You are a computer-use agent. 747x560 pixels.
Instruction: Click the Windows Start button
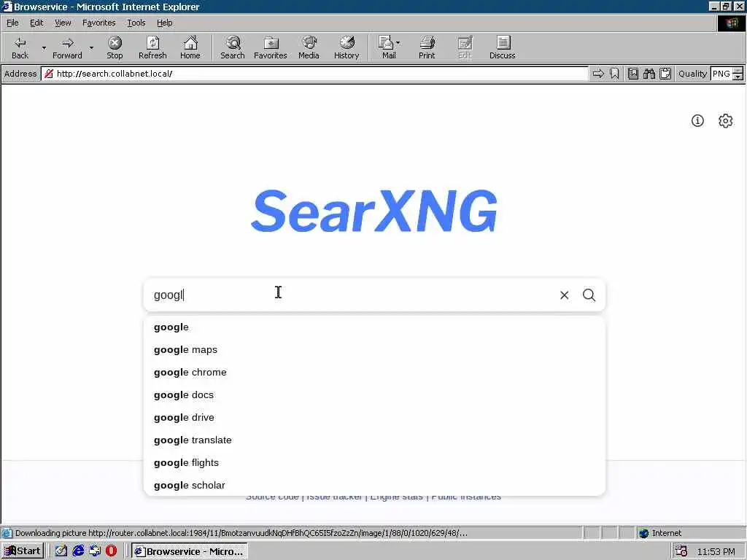(x=23, y=551)
